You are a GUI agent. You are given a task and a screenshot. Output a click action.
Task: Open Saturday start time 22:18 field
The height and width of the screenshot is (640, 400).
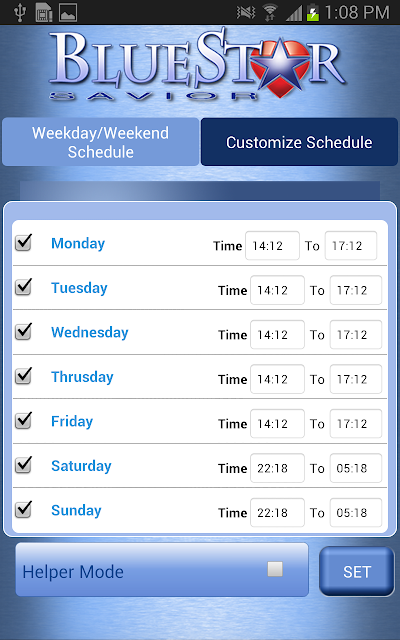pyautogui.click(x=277, y=468)
